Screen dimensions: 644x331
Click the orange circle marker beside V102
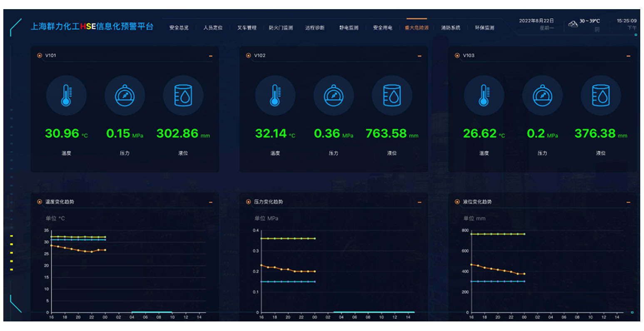249,55
